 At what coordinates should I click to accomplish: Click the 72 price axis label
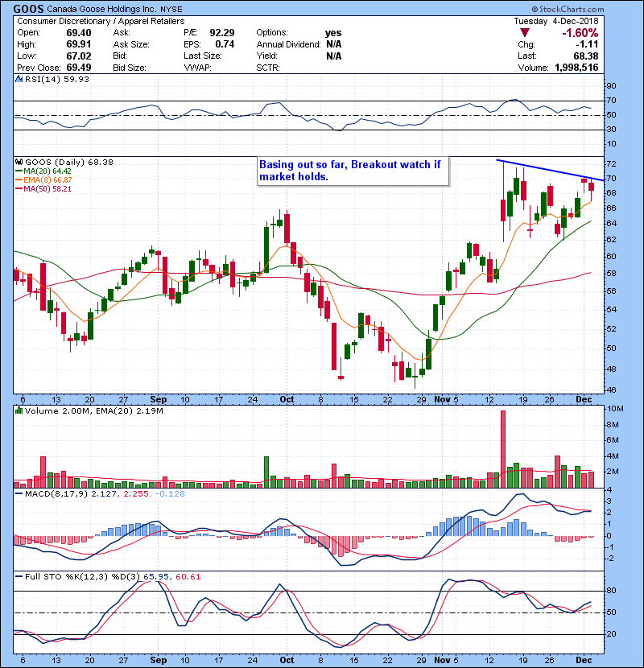611,163
